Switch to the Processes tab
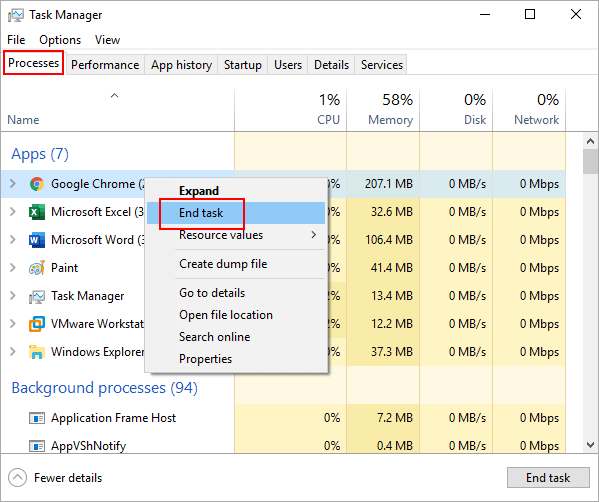Image resolution: width=599 pixels, height=502 pixels. (x=34, y=63)
